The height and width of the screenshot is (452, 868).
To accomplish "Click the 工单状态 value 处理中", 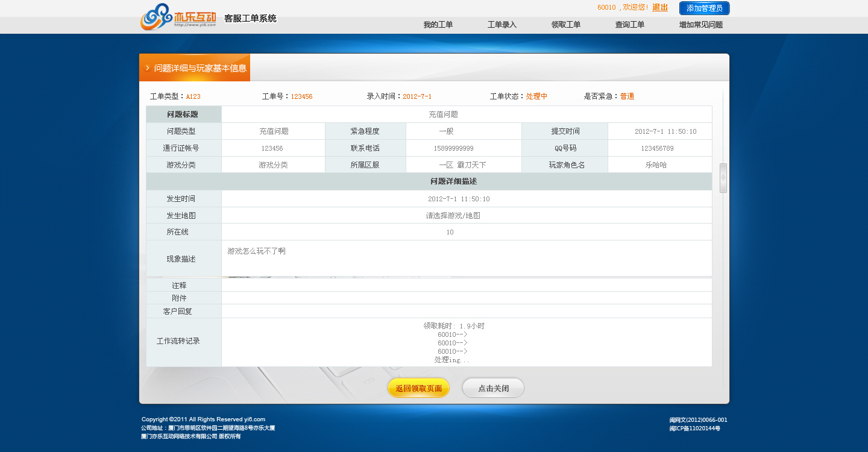I will pos(536,96).
